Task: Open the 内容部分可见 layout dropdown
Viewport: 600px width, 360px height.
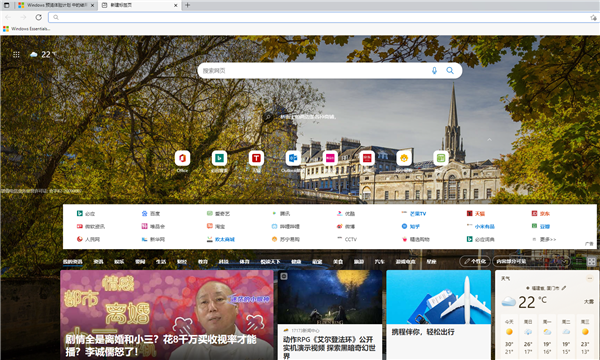Action: [531, 261]
